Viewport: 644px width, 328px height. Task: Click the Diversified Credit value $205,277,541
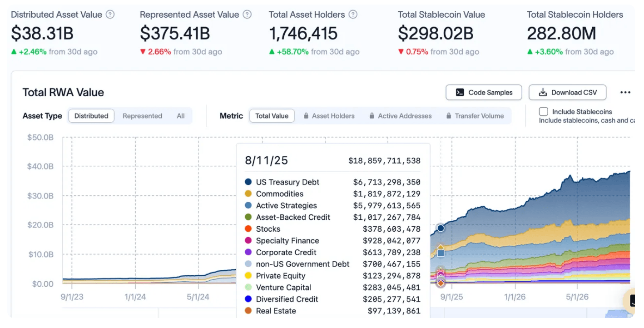pyautogui.click(x=392, y=299)
